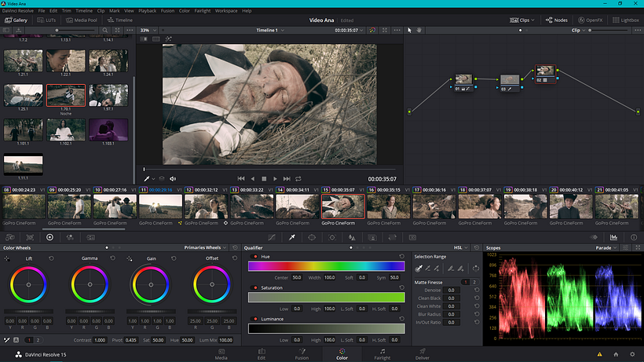Reset the Lift wheel
The height and width of the screenshot is (362, 644).
51,258
